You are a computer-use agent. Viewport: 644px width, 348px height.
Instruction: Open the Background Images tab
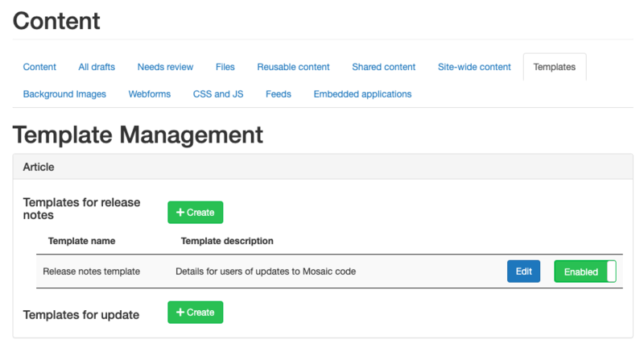[x=64, y=94]
